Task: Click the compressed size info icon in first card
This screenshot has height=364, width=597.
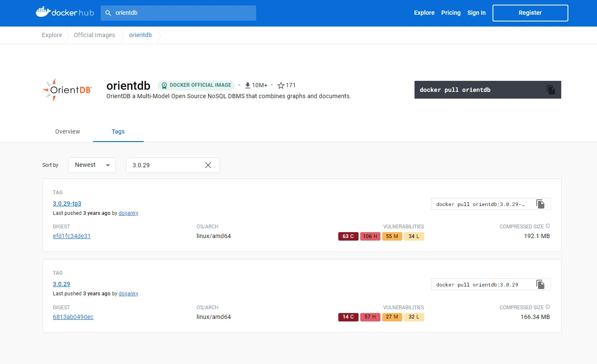Action: pos(548,226)
